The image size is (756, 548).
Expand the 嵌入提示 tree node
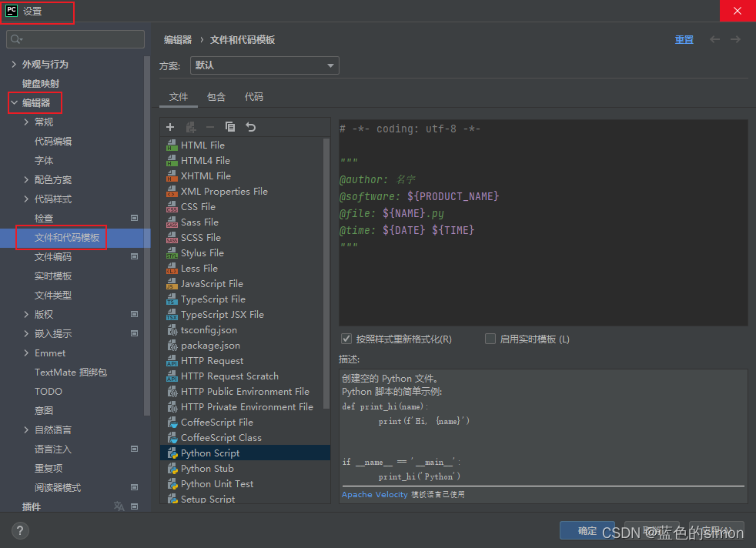[x=26, y=333]
